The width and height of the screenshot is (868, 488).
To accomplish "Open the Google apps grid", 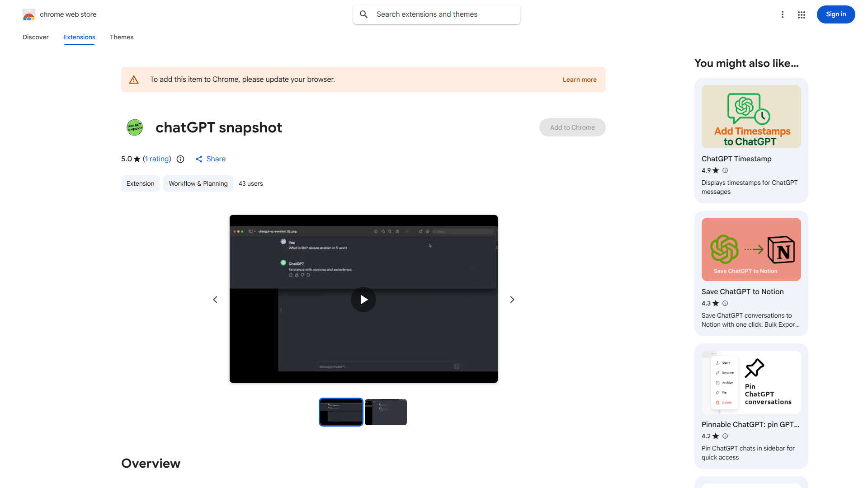I will (x=801, y=14).
